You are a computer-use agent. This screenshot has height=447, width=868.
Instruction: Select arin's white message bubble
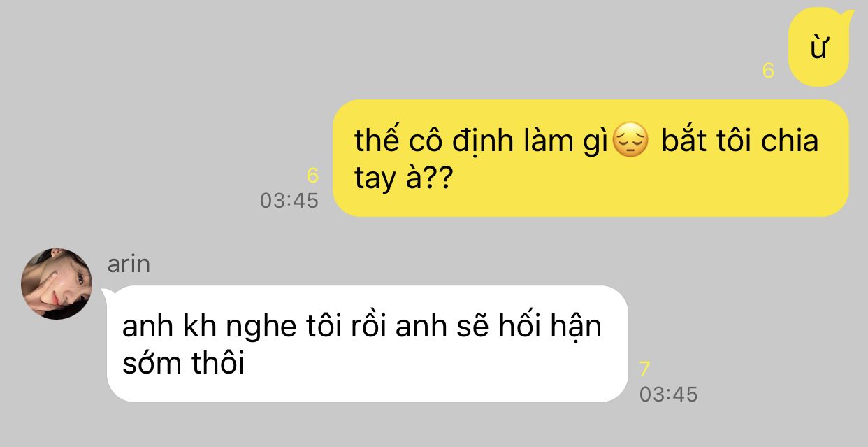coord(367,343)
